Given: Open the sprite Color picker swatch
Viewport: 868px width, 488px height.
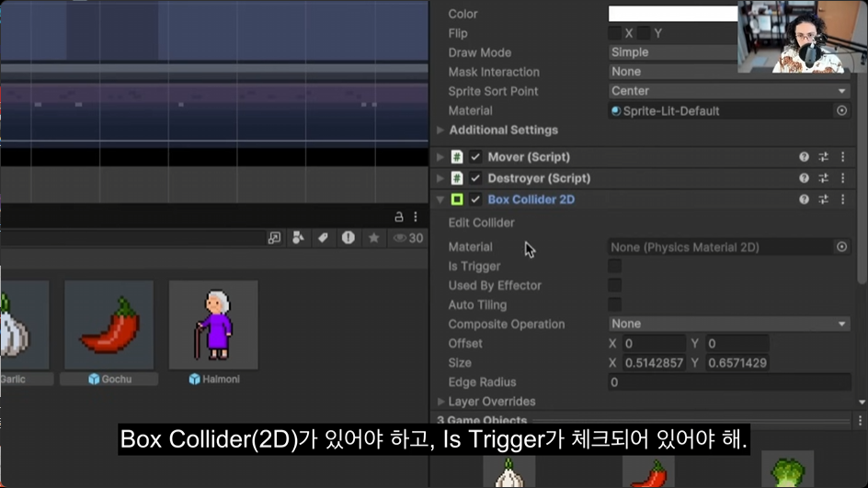Looking at the screenshot, I should [672, 14].
